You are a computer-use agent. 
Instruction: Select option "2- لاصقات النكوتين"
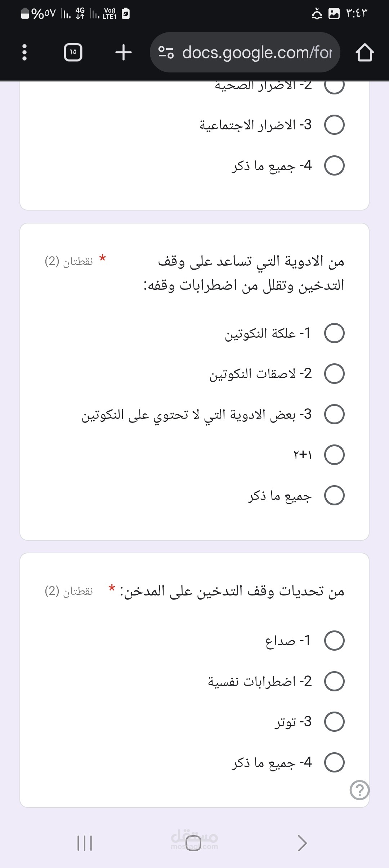pyautogui.click(x=334, y=374)
